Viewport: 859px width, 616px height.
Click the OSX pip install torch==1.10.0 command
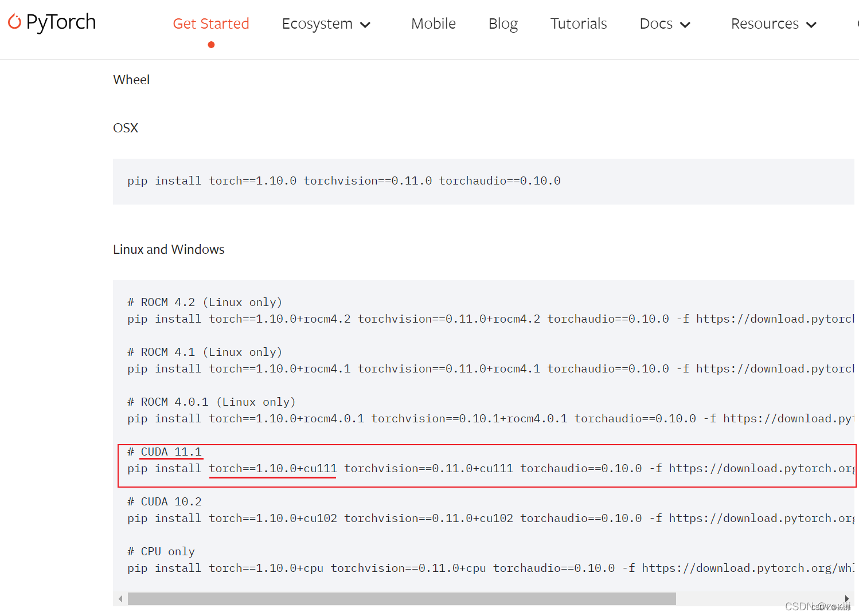click(x=344, y=181)
